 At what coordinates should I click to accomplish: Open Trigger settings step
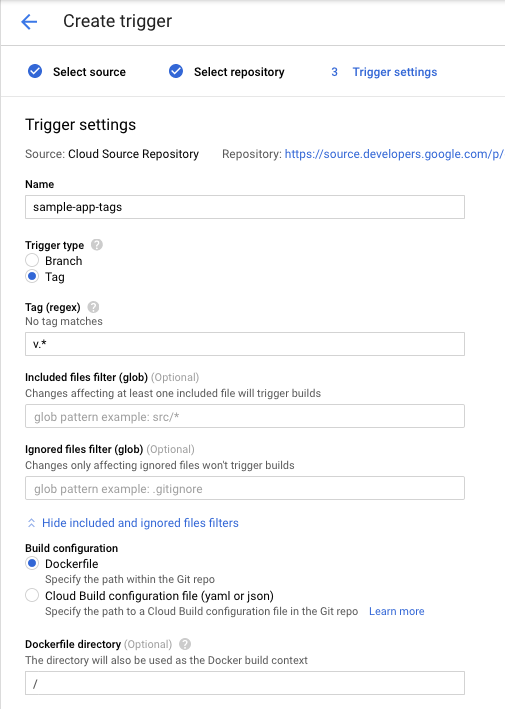[x=395, y=72]
